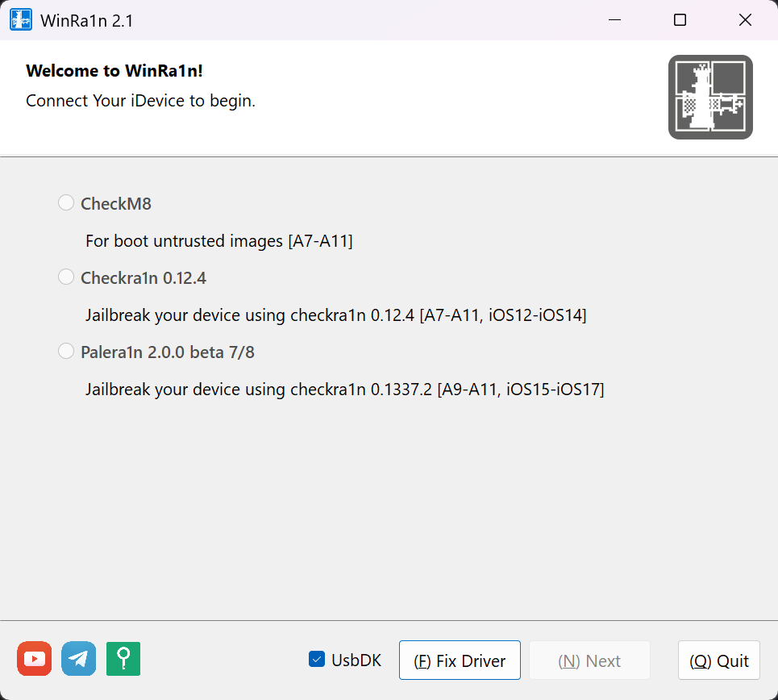This screenshot has width=778, height=700.
Task: Choose the Checkra1n 0.12.4 radio option
Action: click(x=66, y=277)
